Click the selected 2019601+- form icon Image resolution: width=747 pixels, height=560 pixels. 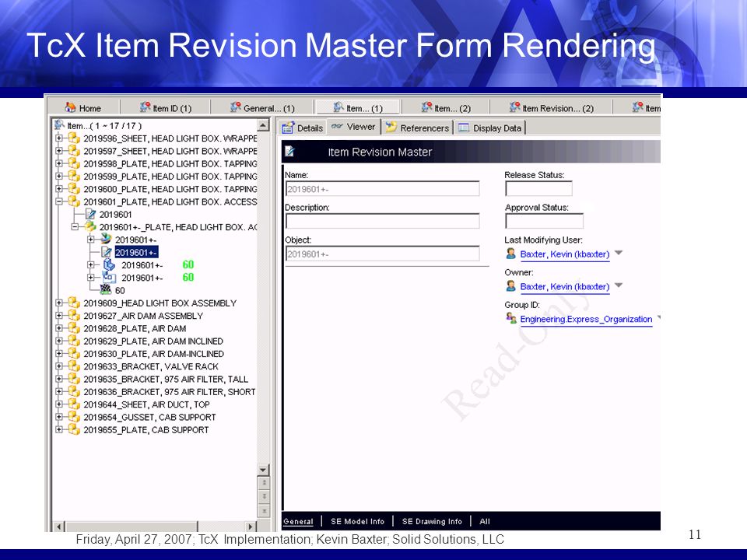107,252
